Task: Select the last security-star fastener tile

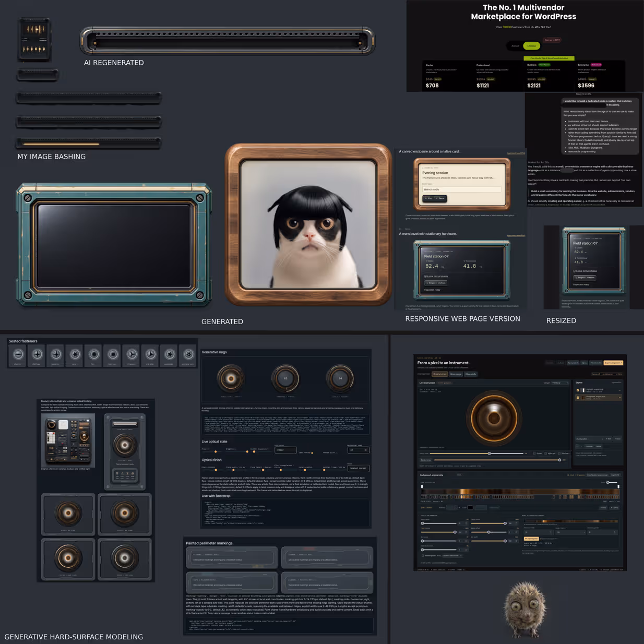Action: tap(188, 354)
